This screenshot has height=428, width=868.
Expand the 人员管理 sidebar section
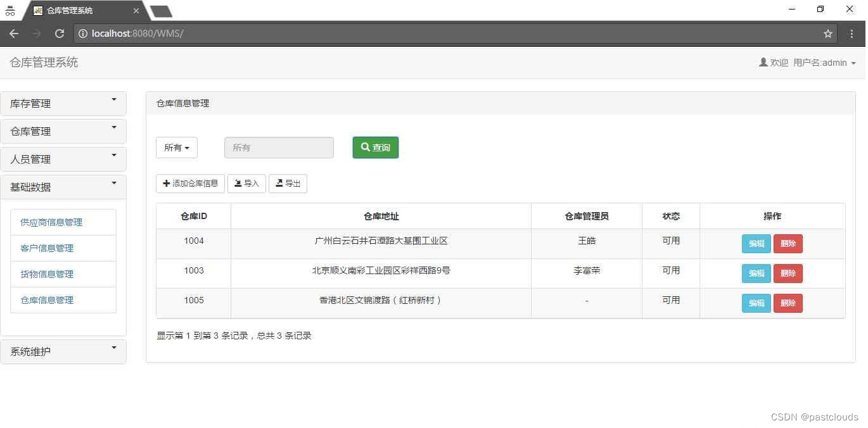pos(63,159)
